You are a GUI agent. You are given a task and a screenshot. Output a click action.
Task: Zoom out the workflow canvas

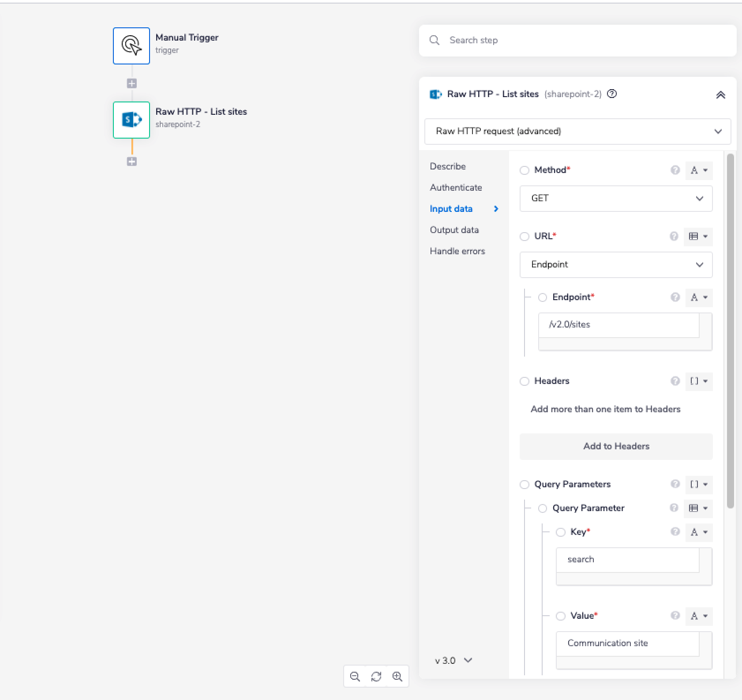(x=355, y=676)
